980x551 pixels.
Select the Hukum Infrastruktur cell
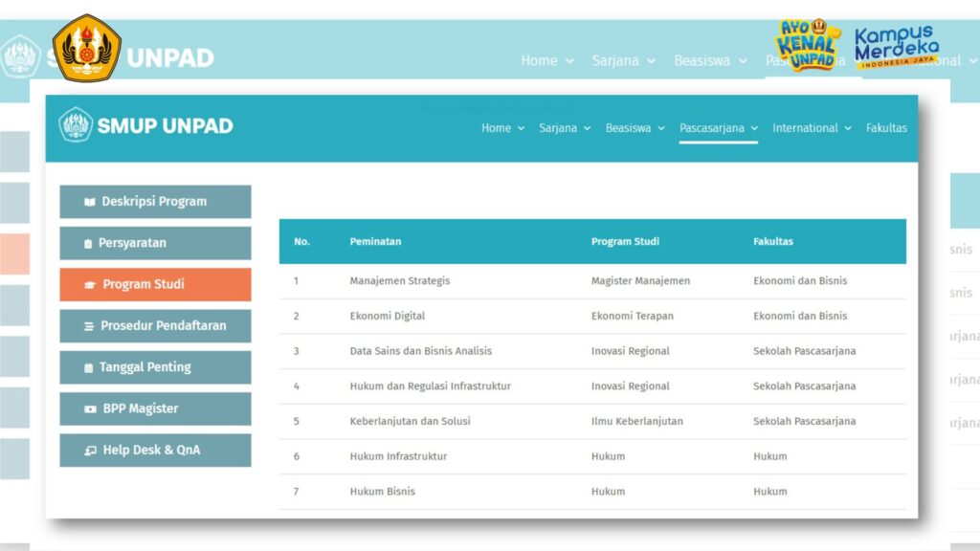tap(399, 456)
